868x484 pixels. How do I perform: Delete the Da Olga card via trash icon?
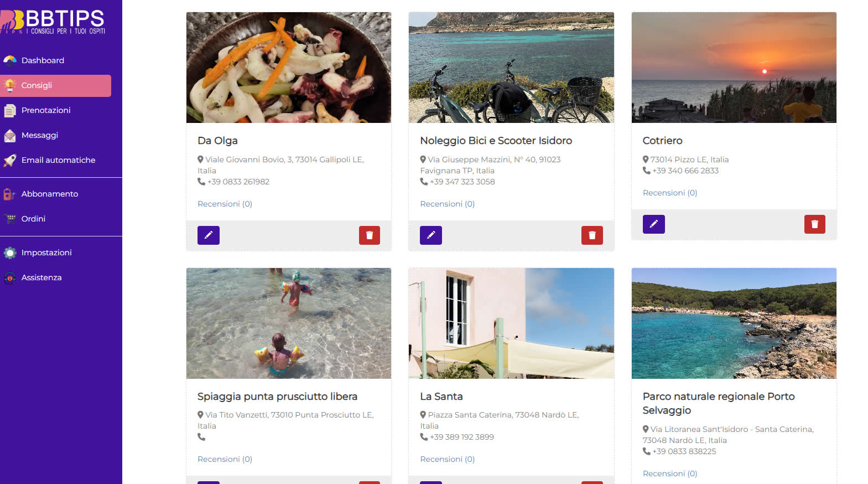coord(370,235)
